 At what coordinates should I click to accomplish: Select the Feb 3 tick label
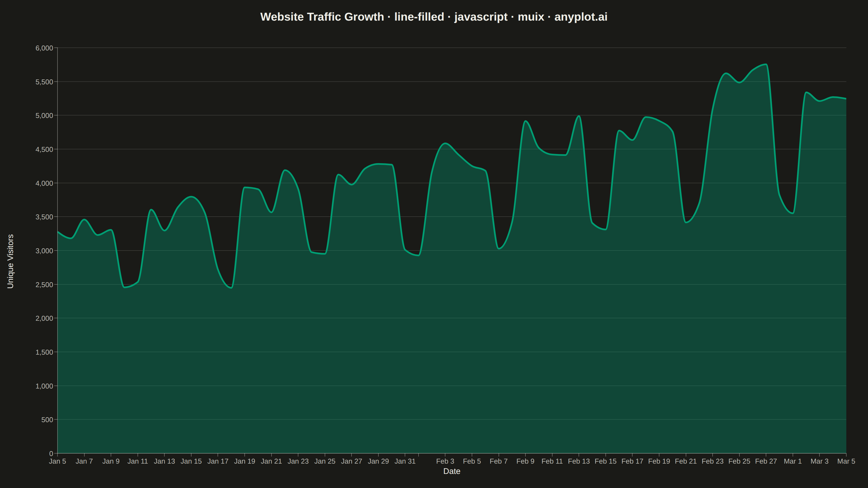[x=445, y=461]
